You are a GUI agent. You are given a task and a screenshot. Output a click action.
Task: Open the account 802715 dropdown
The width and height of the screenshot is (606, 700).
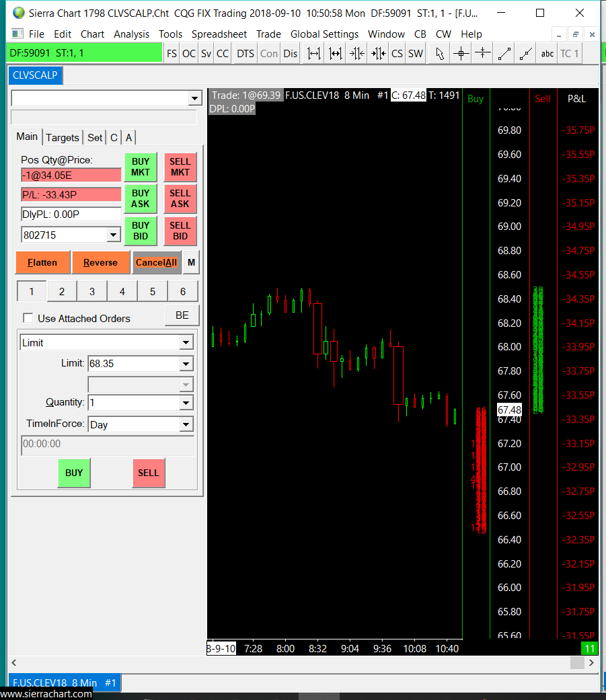tap(114, 235)
